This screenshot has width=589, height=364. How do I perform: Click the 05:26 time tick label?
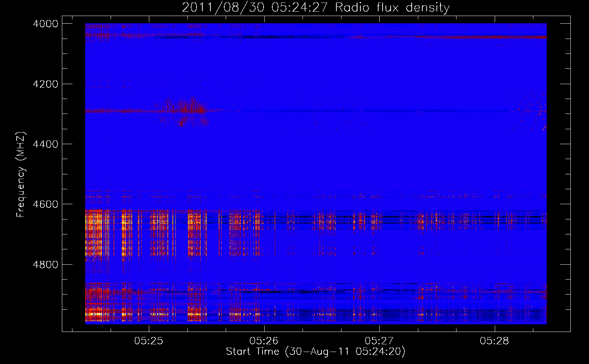(264, 341)
